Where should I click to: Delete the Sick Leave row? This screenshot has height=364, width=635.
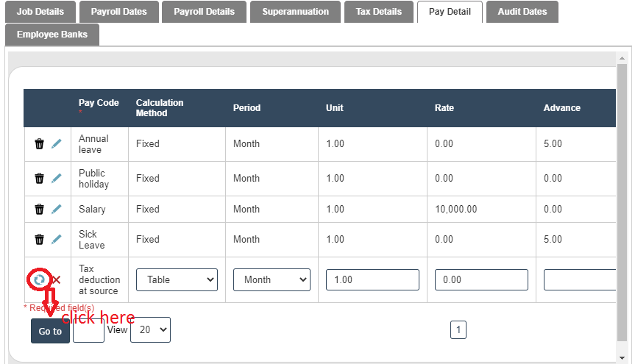pos(40,240)
